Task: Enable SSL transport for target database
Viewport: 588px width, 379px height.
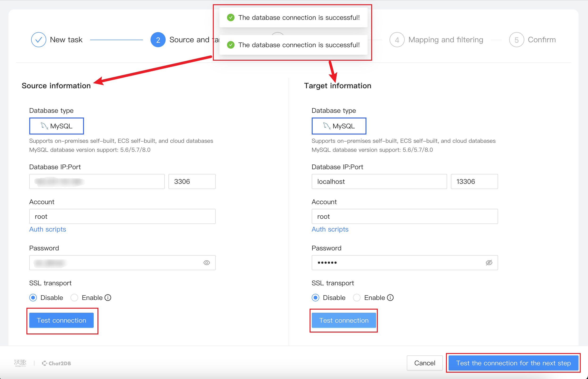Action: [357, 297]
